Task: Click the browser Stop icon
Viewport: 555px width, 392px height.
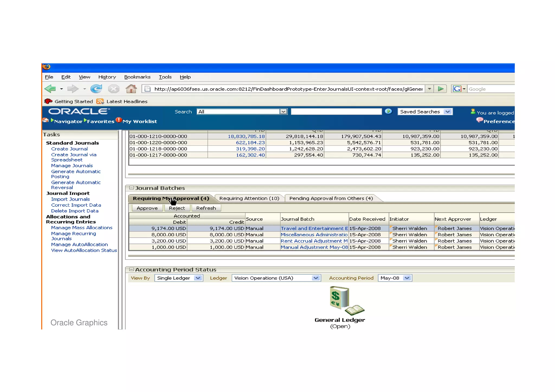Action: [114, 89]
